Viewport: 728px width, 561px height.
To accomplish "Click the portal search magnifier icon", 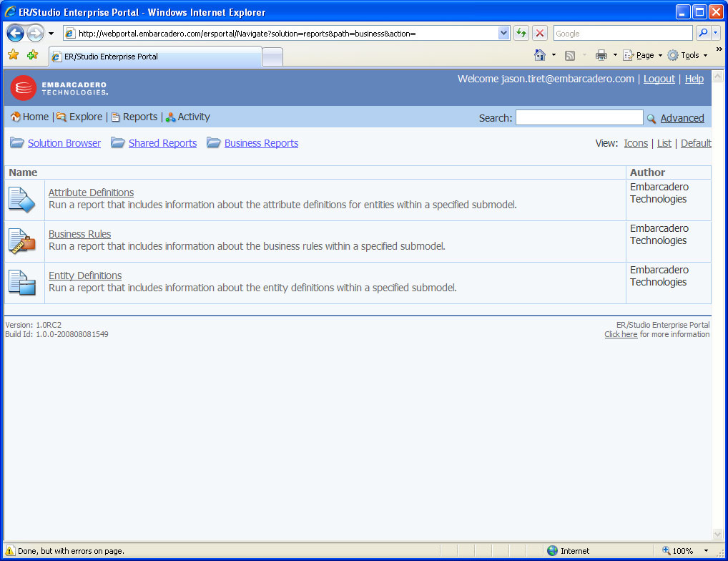I will click(x=651, y=119).
